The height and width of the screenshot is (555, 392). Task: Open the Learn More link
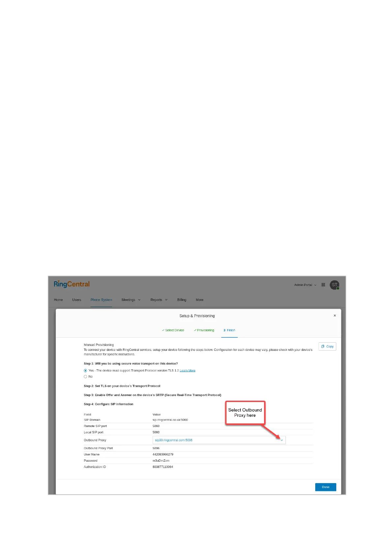coord(188,371)
